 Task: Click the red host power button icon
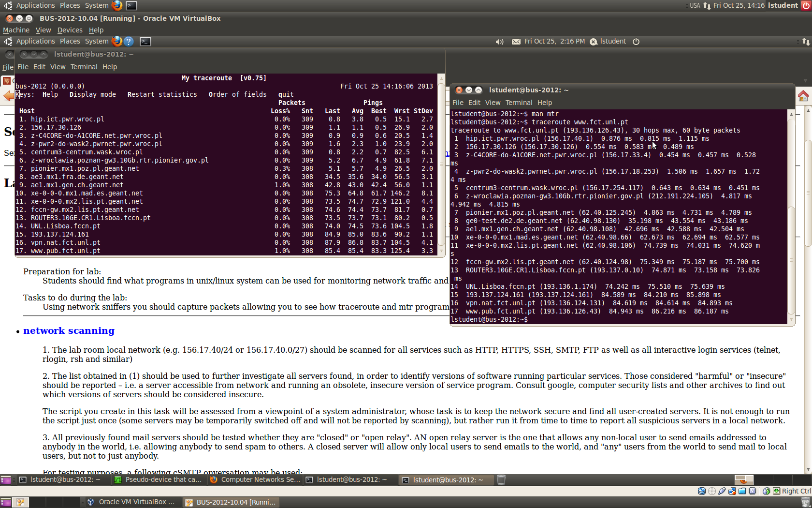(806, 6)
